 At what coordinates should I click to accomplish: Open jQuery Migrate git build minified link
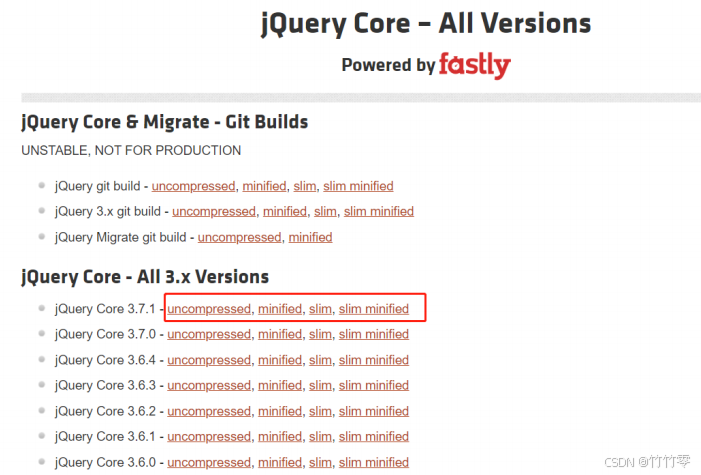point(310,237)
